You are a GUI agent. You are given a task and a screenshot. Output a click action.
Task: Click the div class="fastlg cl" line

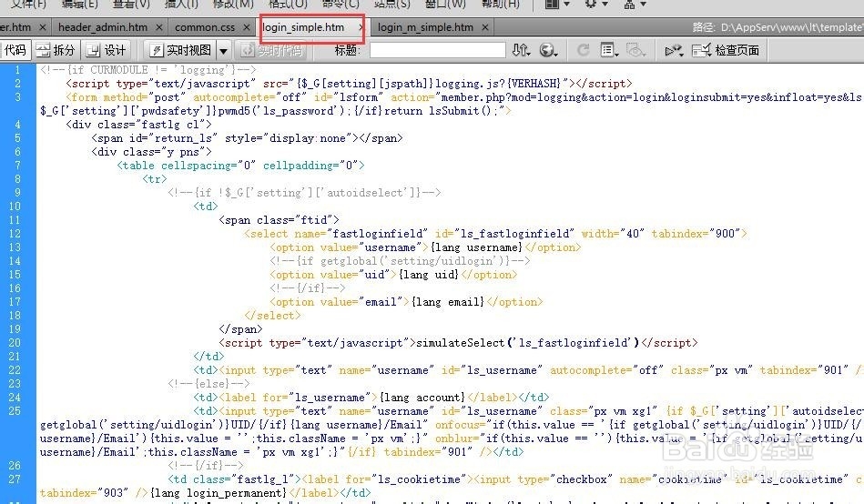[x=138, y=125]
